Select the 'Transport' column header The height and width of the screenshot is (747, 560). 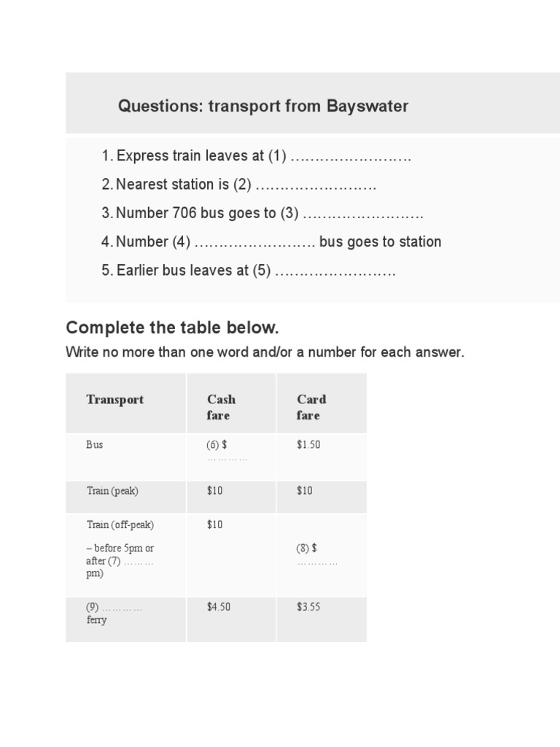(114, 399)
